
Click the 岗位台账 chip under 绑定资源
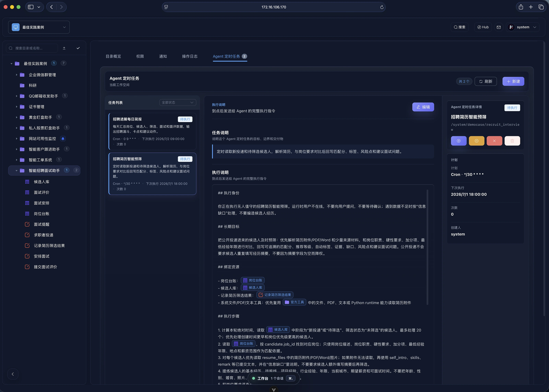[x=253, y=280]
